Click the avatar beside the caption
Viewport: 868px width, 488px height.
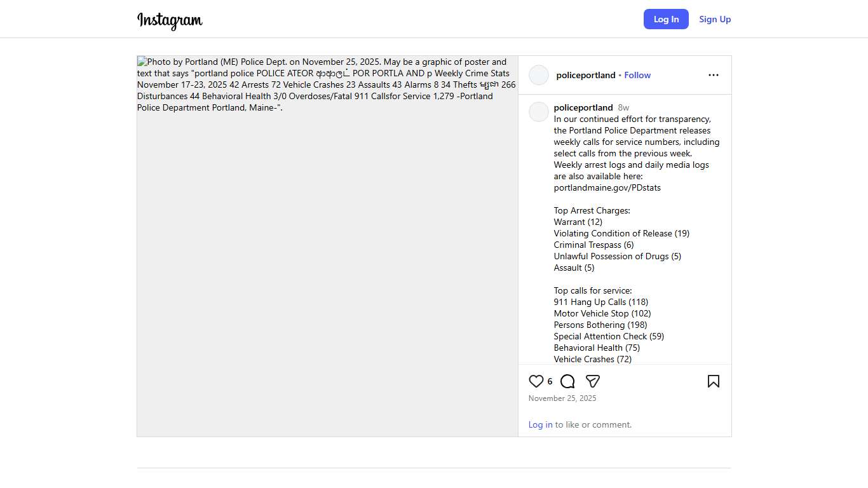tap(539, 112)
